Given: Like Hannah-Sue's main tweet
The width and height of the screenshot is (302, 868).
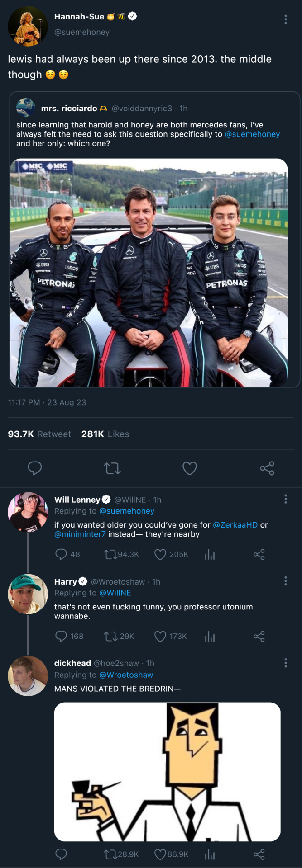Looking at the screenshot, I should point(190,468).
